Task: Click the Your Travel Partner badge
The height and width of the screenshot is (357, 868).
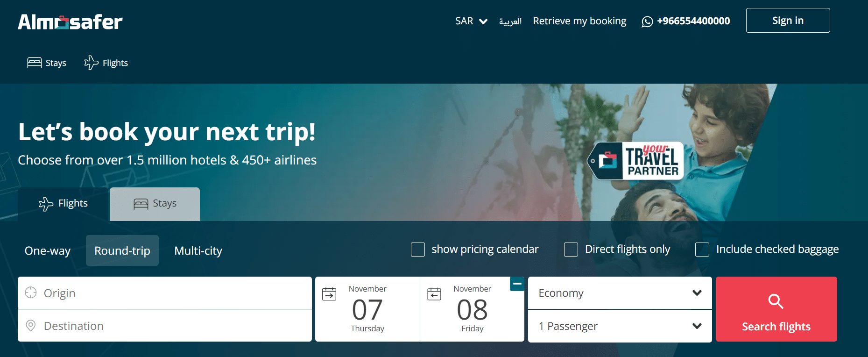Action: click(x=635, y=161)
